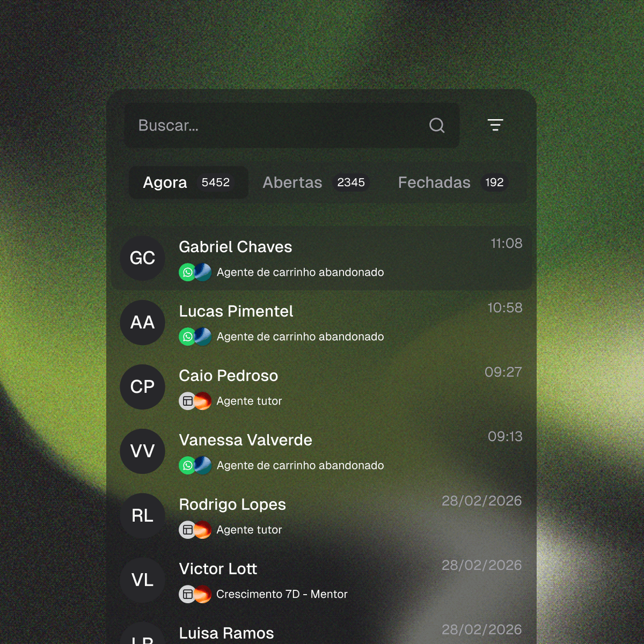
Task: Click the WhatsApp icon under Lucas Pimentel
Action: (187, 336)
